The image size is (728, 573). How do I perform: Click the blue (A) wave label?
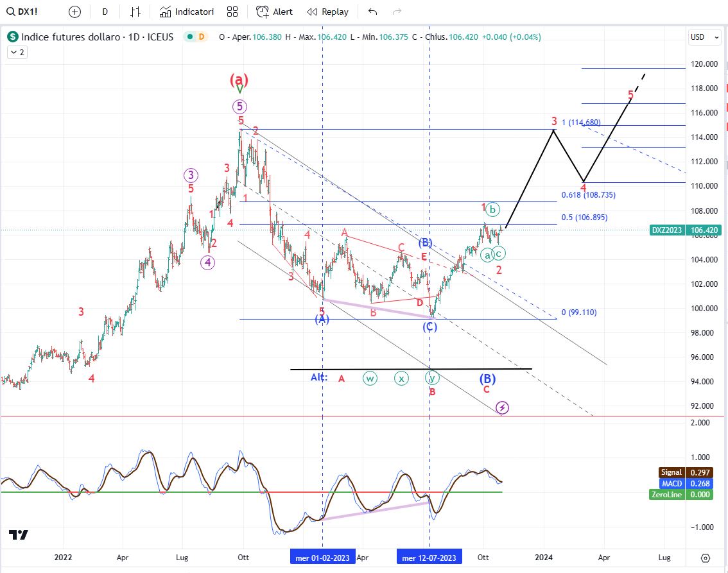322,319
